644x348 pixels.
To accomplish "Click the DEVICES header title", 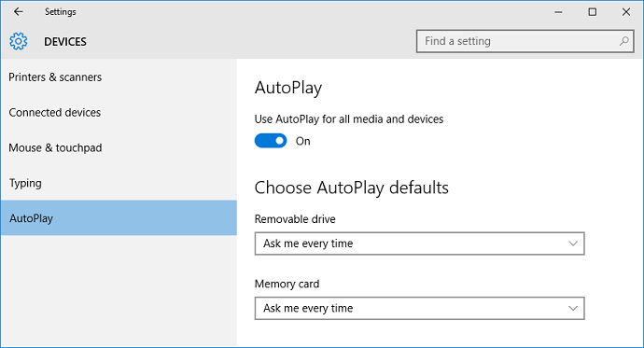I will point(65,42).
